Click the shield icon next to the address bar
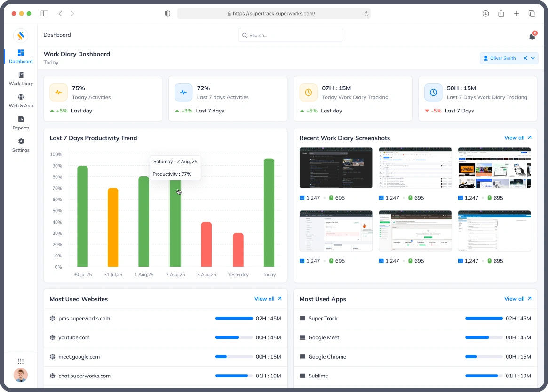This screenshot has height=392, width=548. pos(167,13)
